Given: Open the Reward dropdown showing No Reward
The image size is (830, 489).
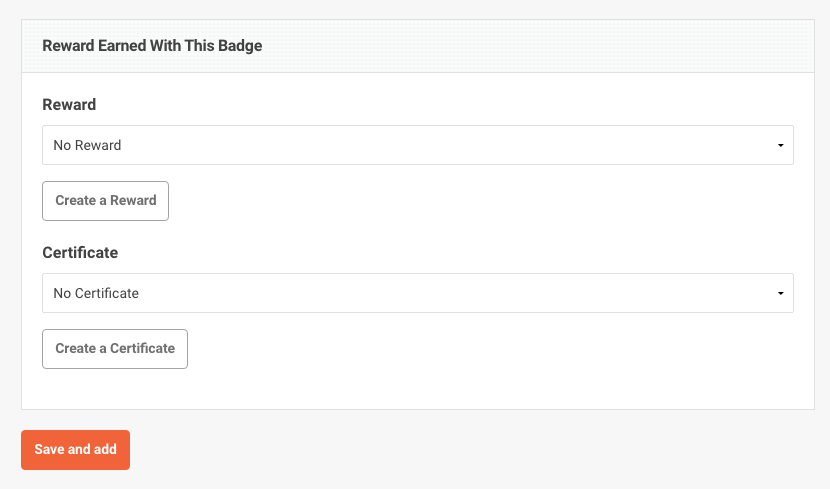Looking at the screenshot, I should point(418,145).
